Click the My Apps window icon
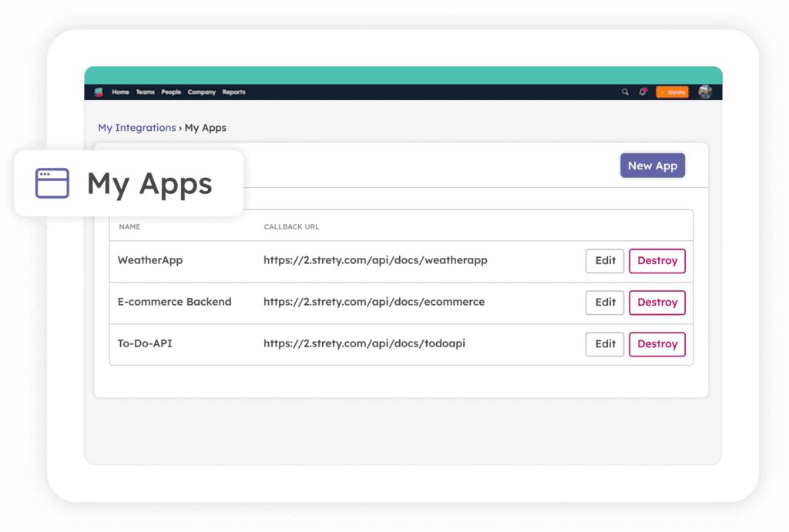Viewport: 789px width, 532px height. [52, 183]
